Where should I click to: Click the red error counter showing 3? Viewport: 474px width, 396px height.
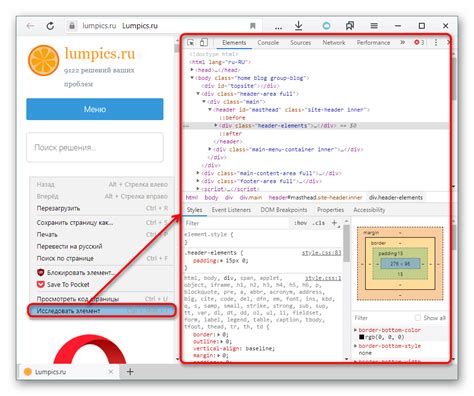pyautogui.click(x=419, y=42)
